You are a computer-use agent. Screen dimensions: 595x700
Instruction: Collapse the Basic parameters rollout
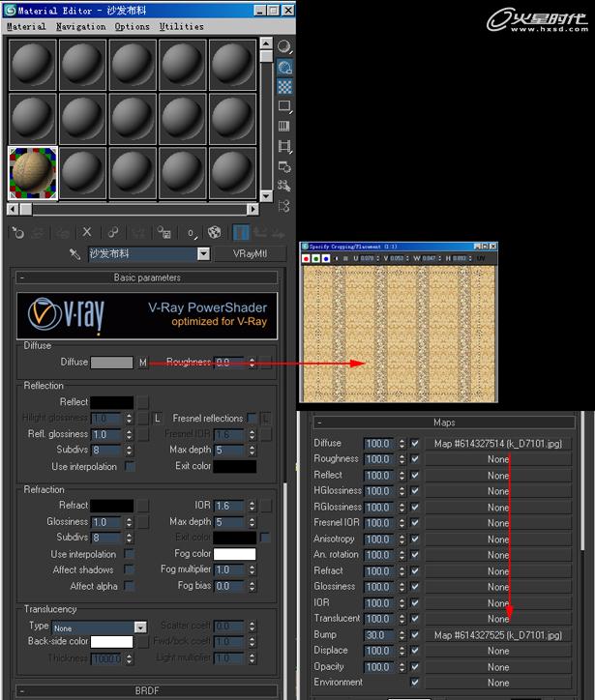[x=147, y=277]
